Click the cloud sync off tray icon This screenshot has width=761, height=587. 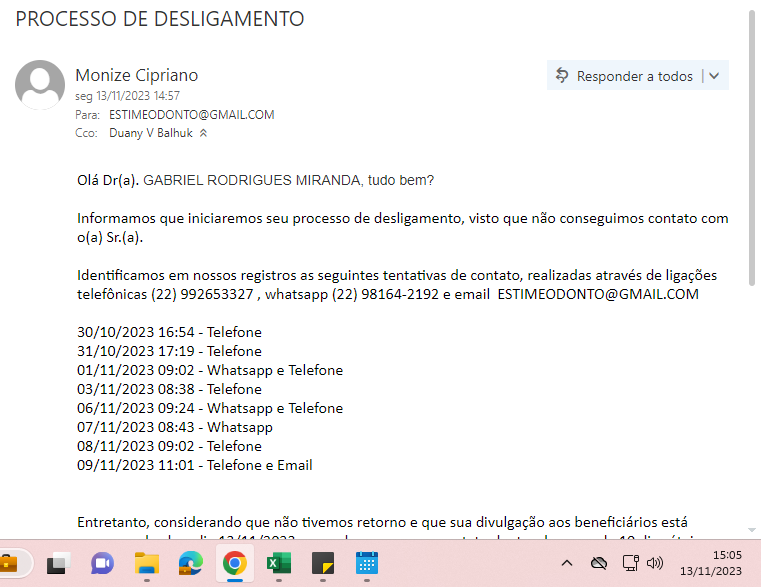click(x=599, y=563)
